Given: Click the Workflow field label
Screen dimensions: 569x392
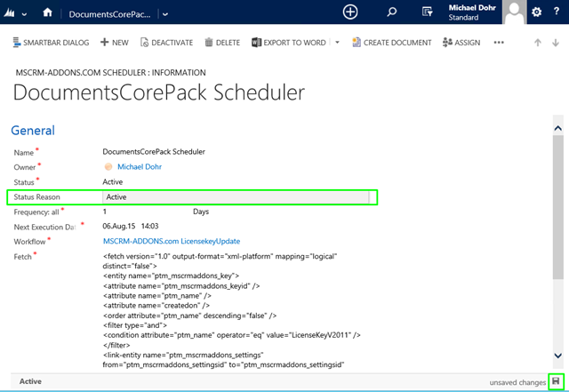Looking at the screenshot, I should [29, 242].
